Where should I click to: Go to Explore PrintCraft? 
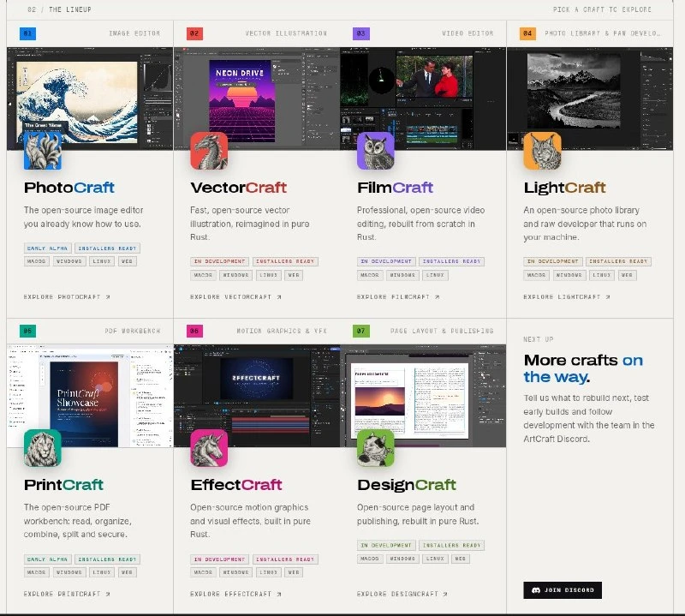(67, 594)
